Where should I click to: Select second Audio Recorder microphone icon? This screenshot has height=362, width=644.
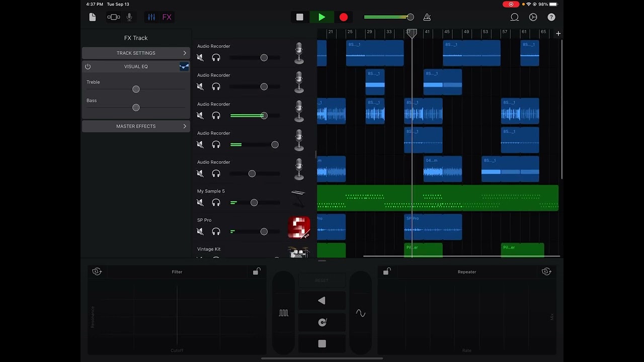click(299, 82)
